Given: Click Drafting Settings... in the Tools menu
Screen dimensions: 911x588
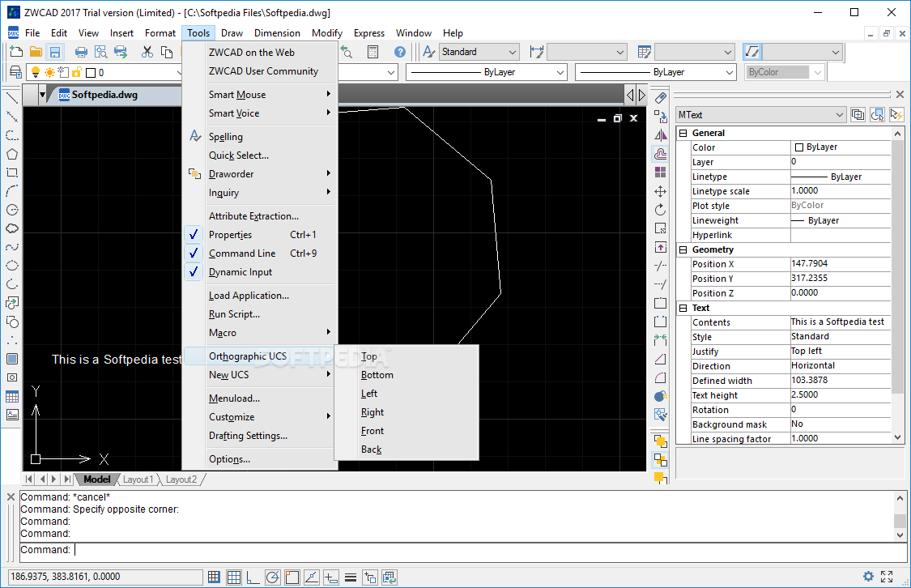Looking at the screenshot, I should point(260,436).
